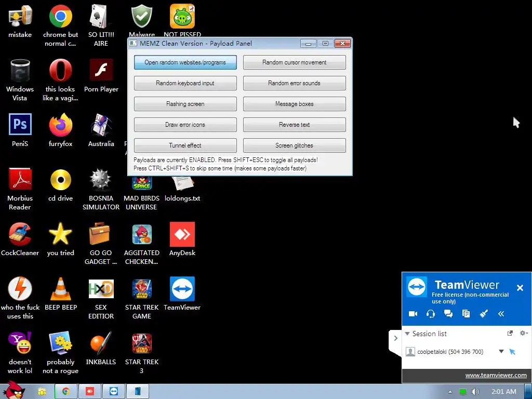Screen dimensions: 532x399
Task: Open Session list gear settings dropdown
Action: click(x=524, y=333)
